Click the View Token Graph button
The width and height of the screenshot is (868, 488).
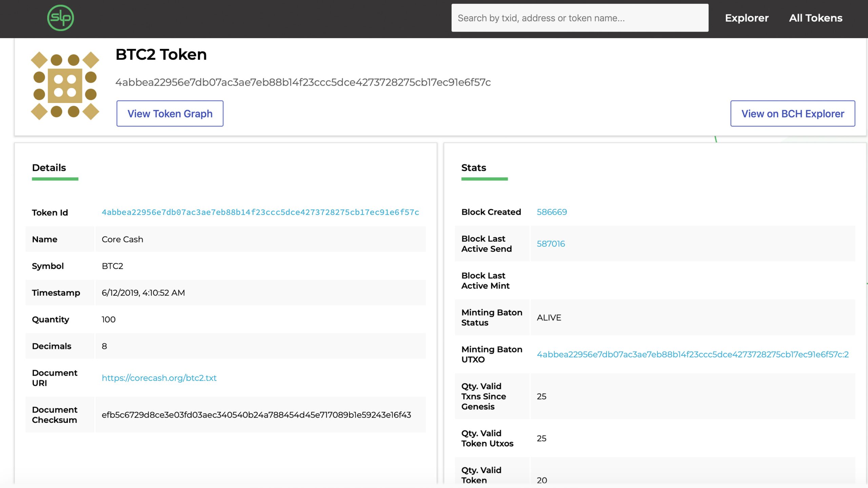tap(170, 114)
